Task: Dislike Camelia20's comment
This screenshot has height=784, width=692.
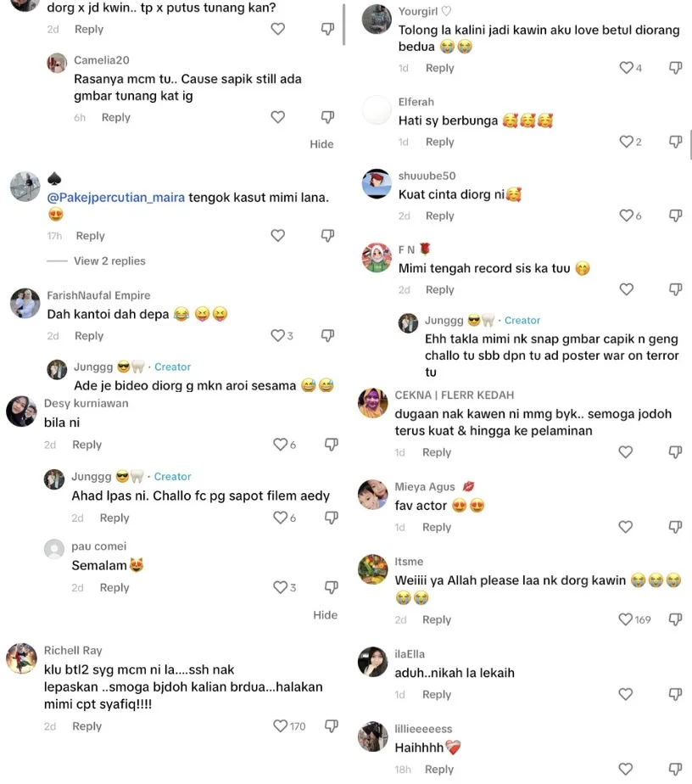Action: 327,117
